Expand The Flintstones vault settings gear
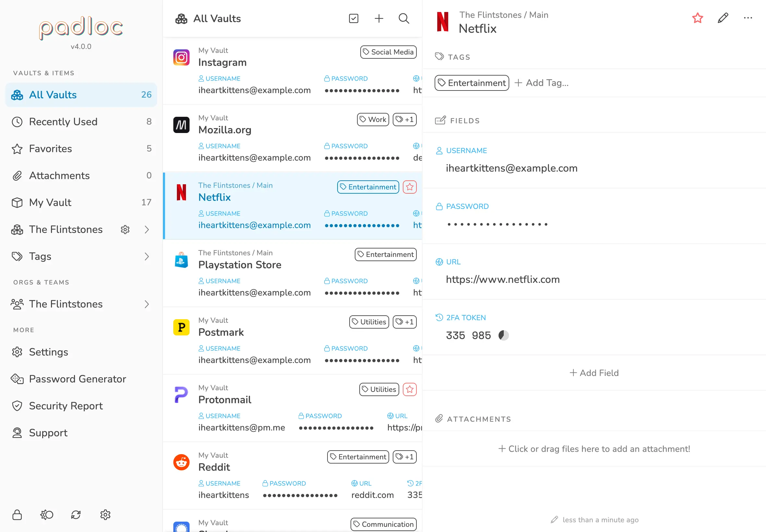This screenshot has height=532, width=766. [125, 230]
